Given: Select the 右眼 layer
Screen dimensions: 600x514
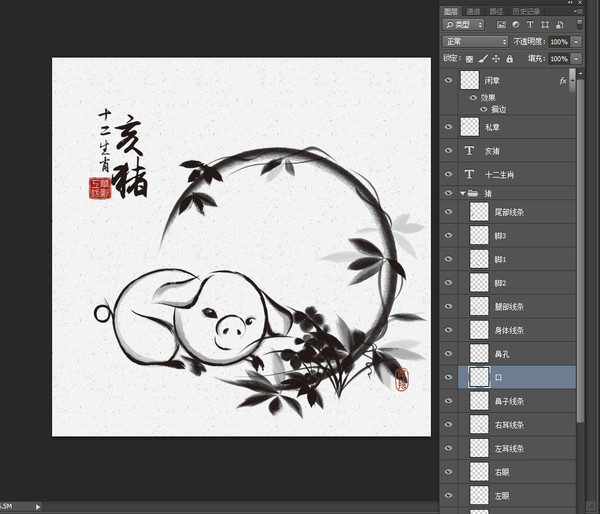Looking at the screenshot, I should pos(517,472).
